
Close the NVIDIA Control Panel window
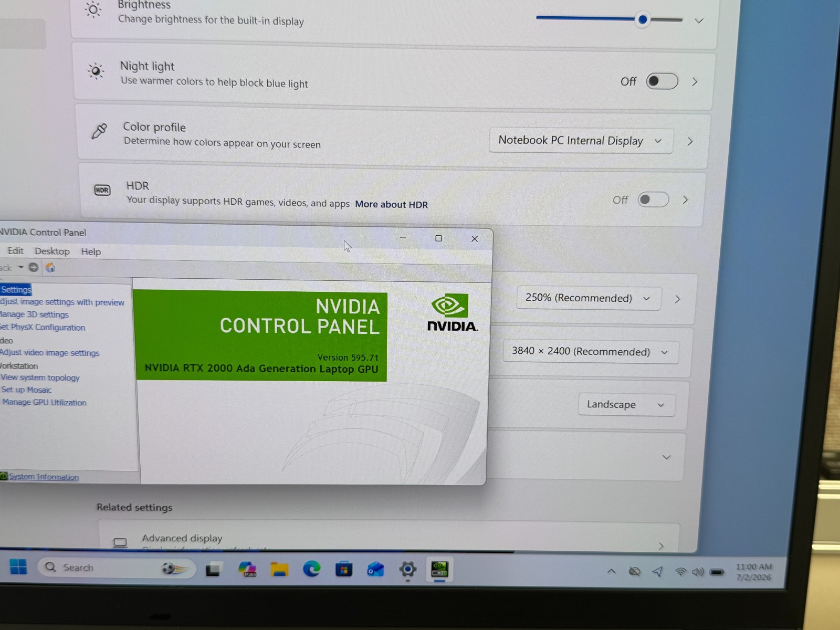[475, 239]
